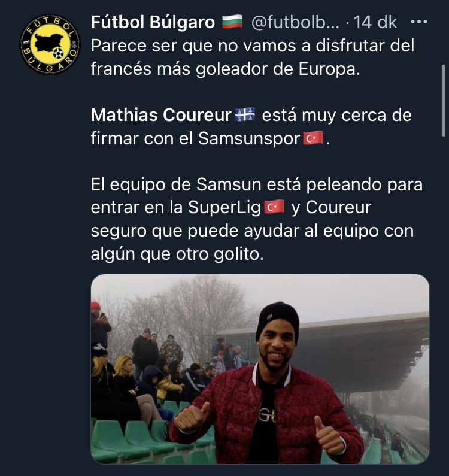Click the Martinique flag emoji after Mathias Coureur
Viewport: 449px width, 476px height.
click(x=245, y=115)
